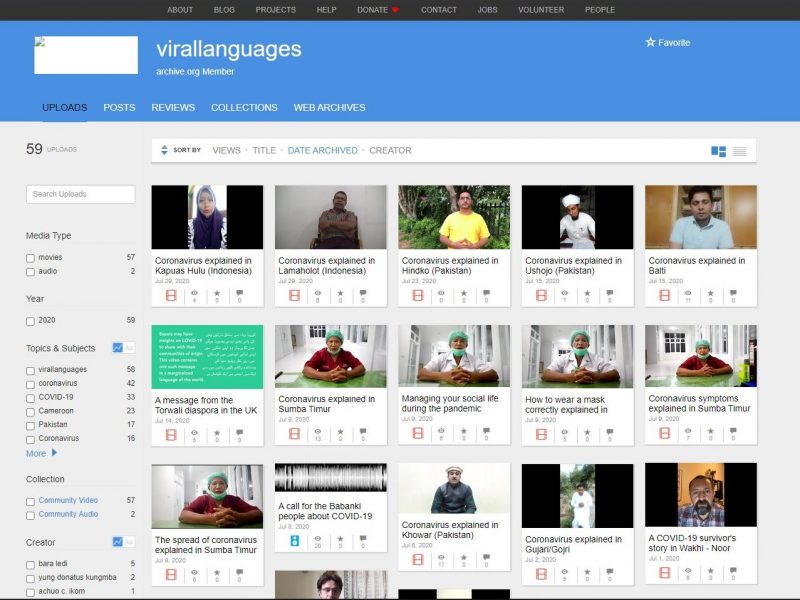Sort uploads by Views
This screenshot has height=600, width=800.
click(x=226, y=151)
